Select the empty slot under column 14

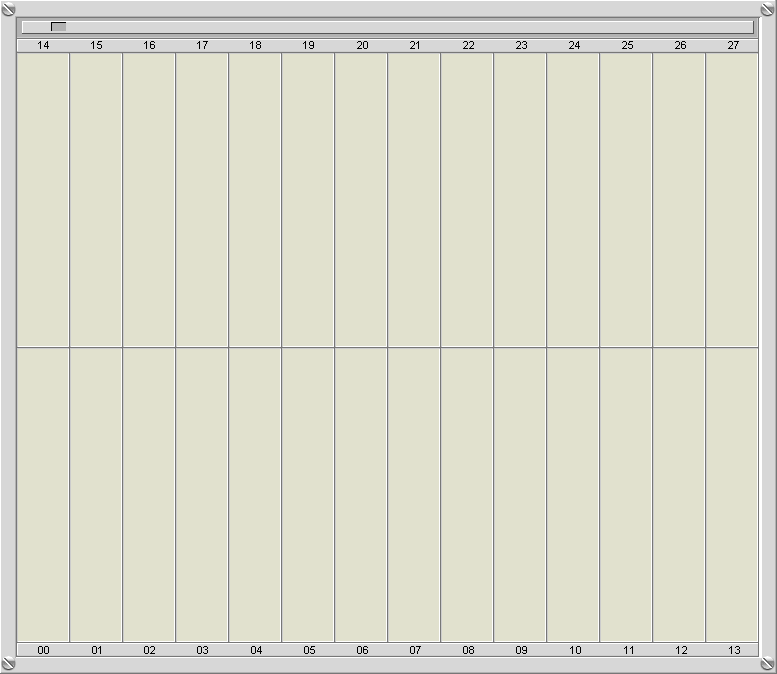coord(43,200)
